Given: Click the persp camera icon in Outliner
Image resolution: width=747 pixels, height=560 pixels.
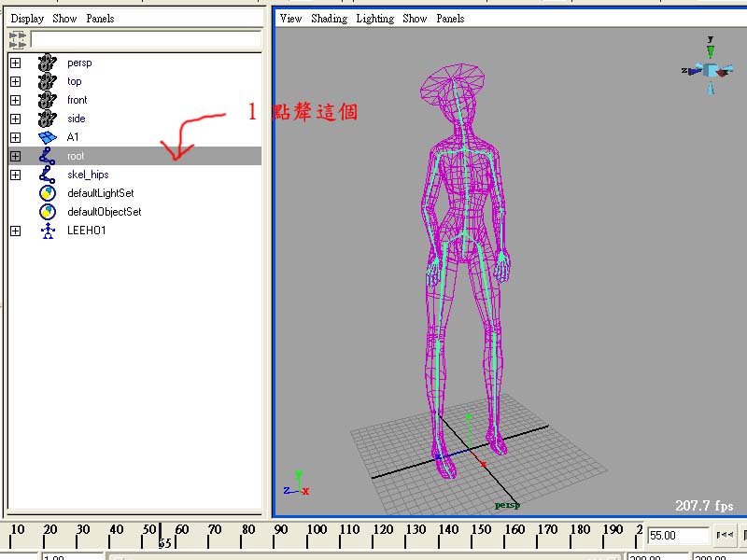Looking at the screenshot, I should [48, 63].
